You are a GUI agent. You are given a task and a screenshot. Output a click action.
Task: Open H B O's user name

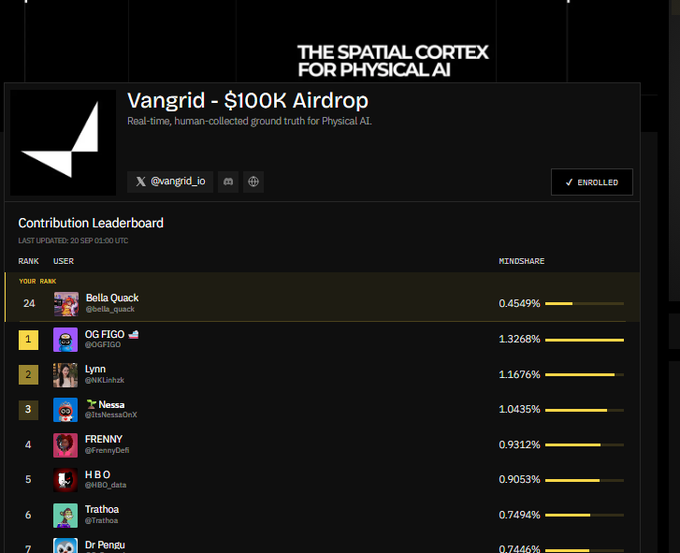click(x=98, y=474)
